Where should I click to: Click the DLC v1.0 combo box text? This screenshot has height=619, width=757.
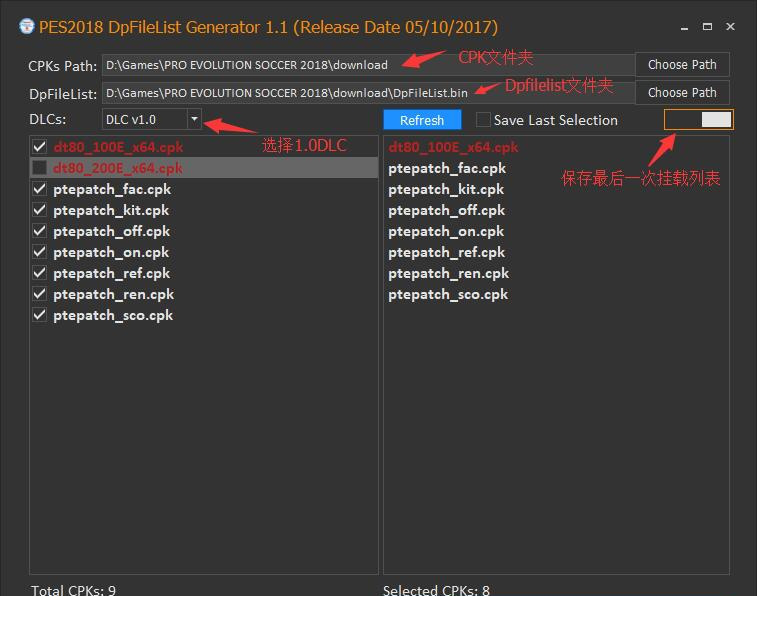pos(131,120)
